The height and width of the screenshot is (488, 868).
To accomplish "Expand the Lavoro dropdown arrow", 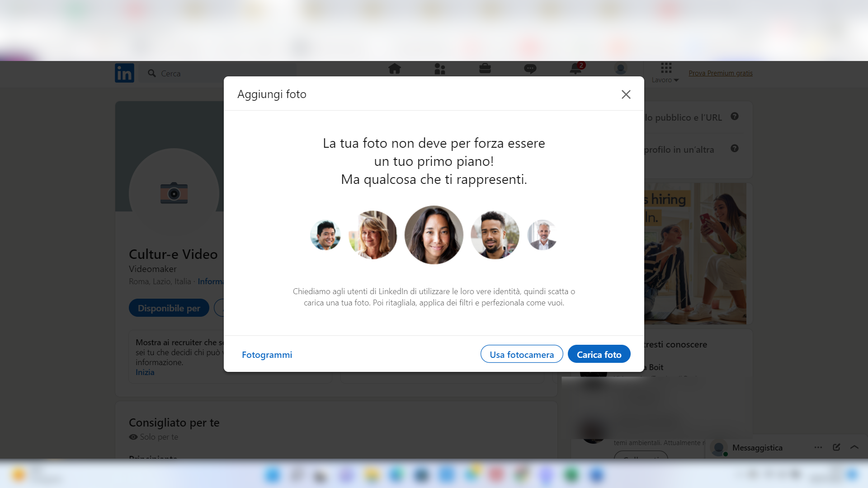I will click(x=676, y=80).
